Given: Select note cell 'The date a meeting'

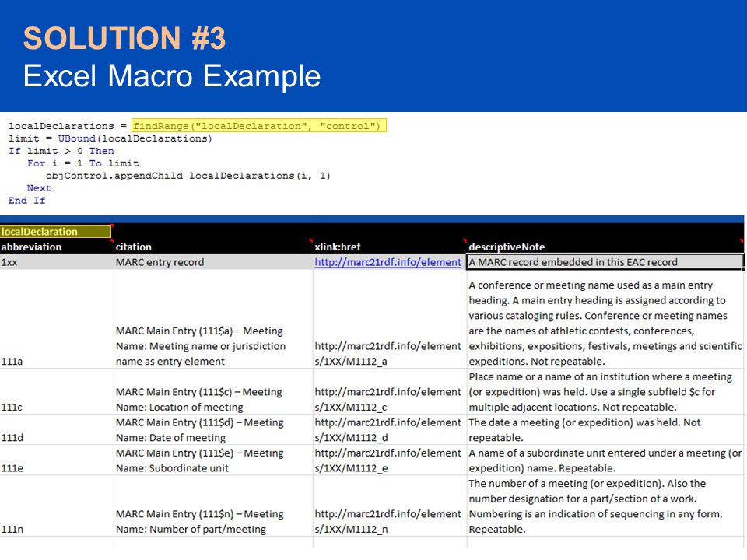Looking at the screenshot, I should coord(605,429).
